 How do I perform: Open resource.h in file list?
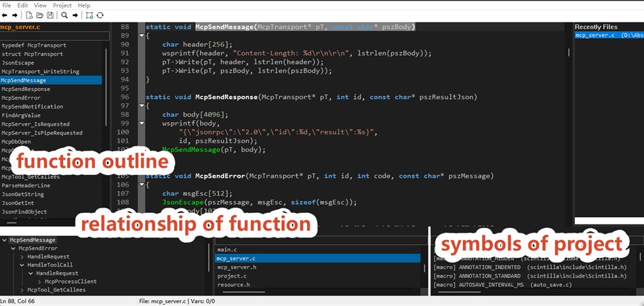[x=234, y=284]
